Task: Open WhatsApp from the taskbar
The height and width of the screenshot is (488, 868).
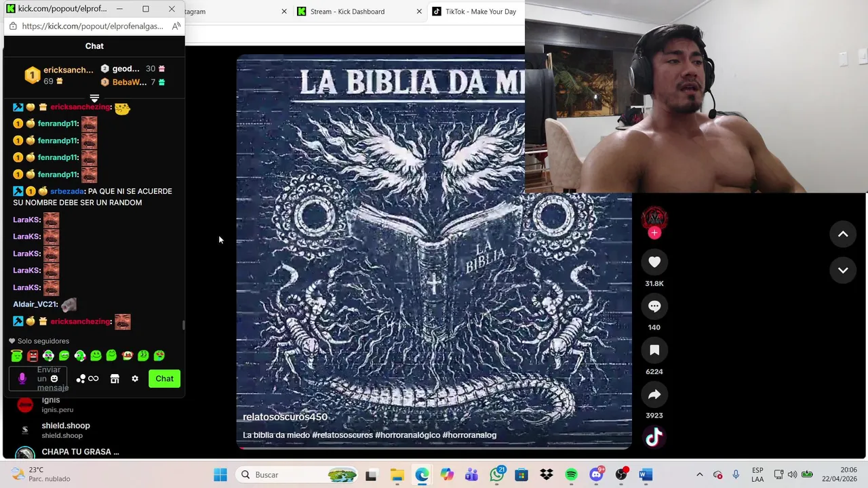Action: [x=497, y=474]
